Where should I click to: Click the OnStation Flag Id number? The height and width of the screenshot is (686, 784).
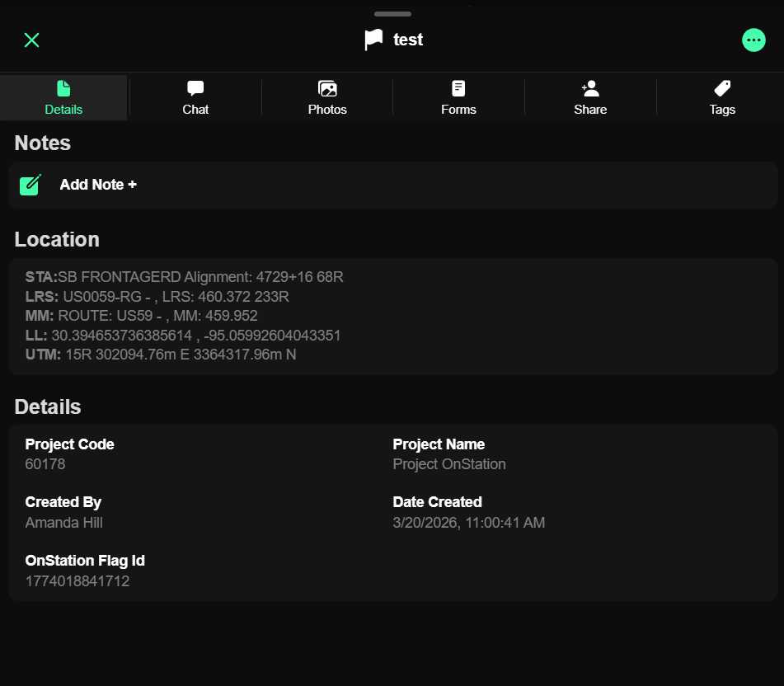coord(77,581)
